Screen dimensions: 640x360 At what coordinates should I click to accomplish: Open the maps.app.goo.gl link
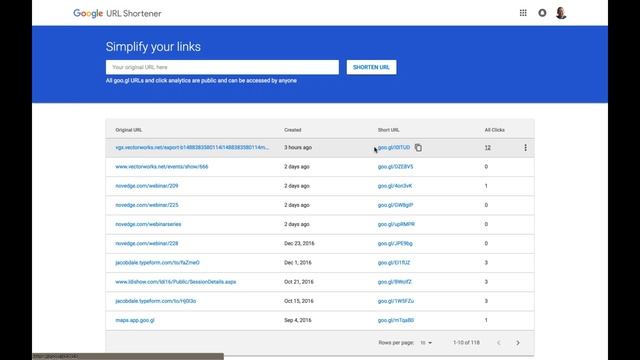pyautogui.click(x=135, y=320)
